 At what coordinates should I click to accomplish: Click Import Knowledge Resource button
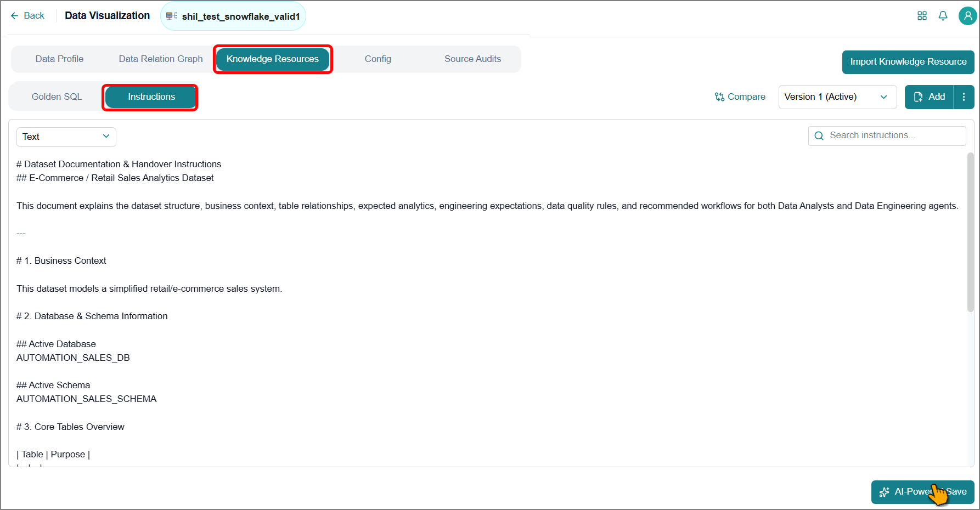(908, 62)
